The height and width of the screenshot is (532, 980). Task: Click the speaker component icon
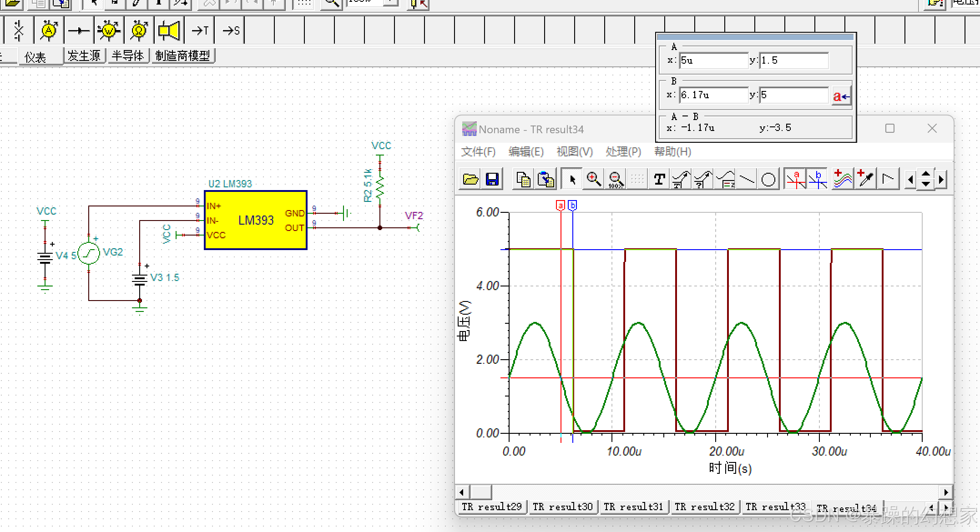coord(169,30)
